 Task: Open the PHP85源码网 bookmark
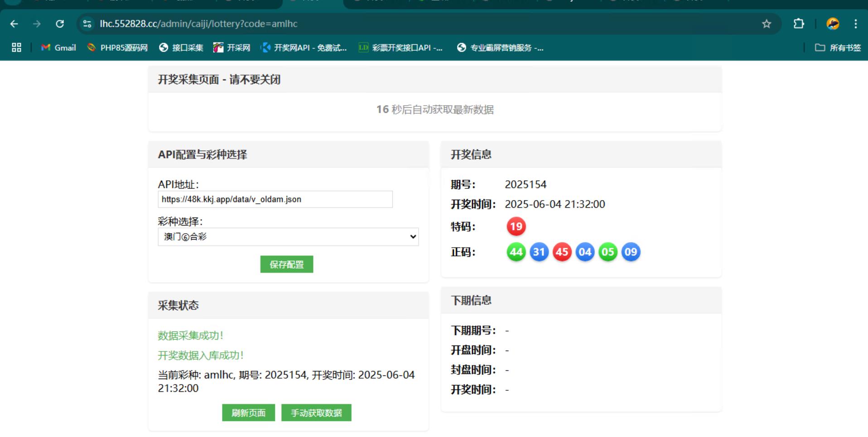click(x=117, y=48)
